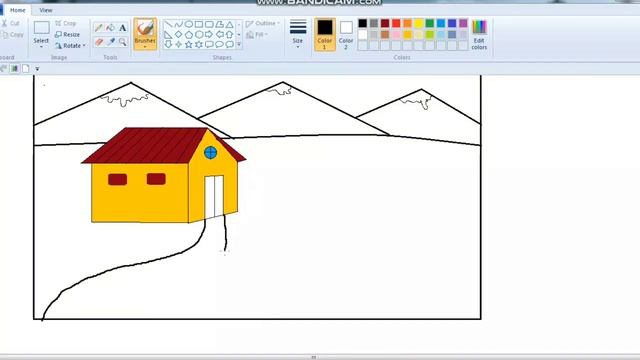640x360 pixels.
Task: Pick the red color swatch
Action: point(396,23)
